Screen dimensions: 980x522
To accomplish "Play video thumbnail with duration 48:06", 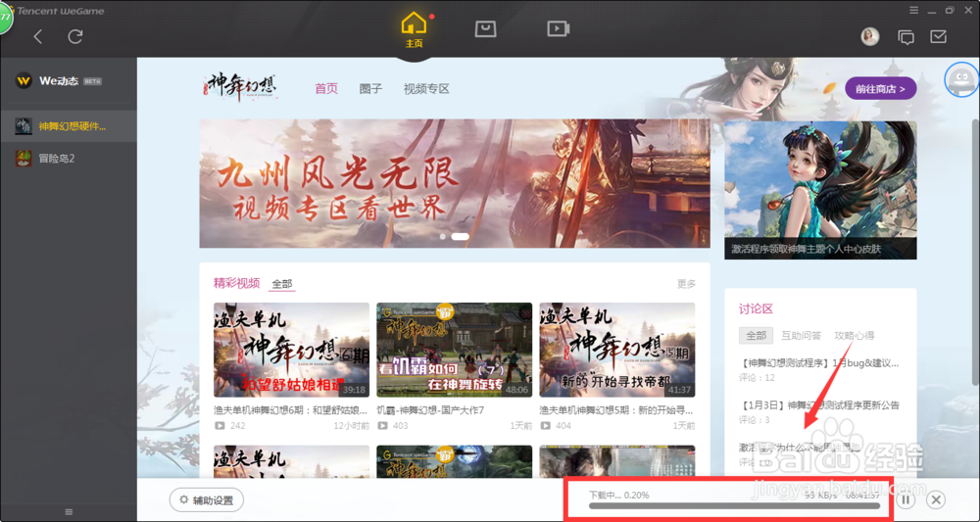I will coord(455,350).
